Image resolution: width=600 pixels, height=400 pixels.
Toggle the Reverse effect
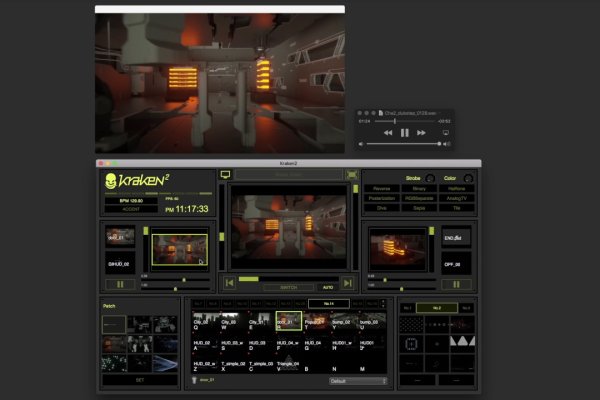[x=382, y=187]
